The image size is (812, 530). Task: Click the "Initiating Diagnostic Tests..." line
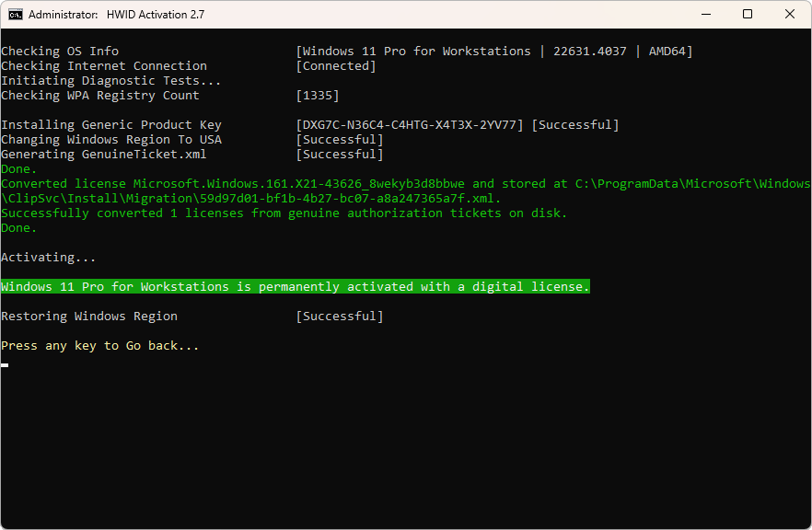(110, 81)
